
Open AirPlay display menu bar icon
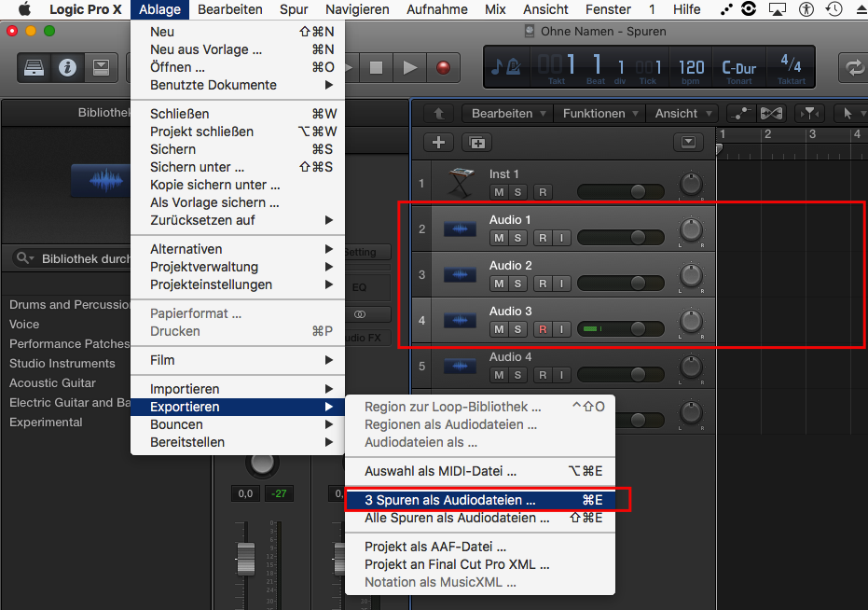click(x=778, y=9)
